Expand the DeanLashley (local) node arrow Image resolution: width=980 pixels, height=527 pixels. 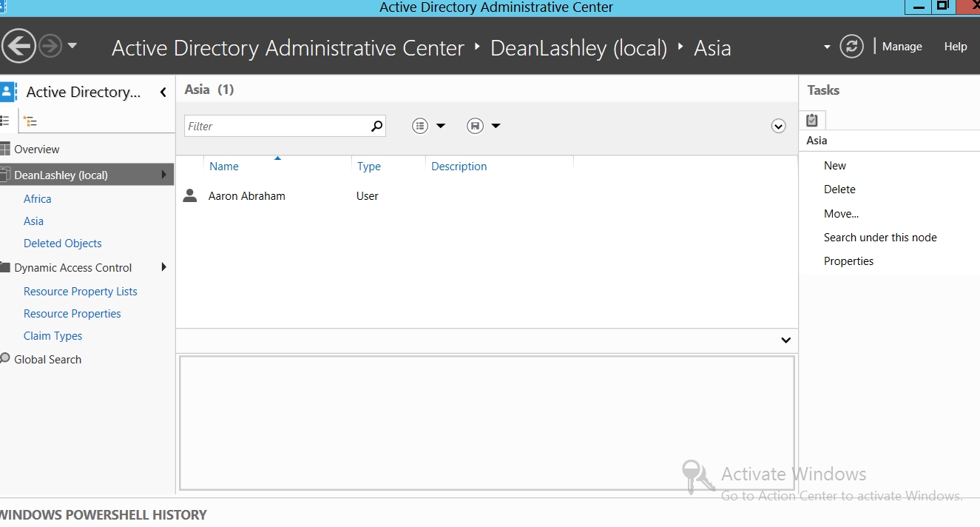tap(163, 175)
